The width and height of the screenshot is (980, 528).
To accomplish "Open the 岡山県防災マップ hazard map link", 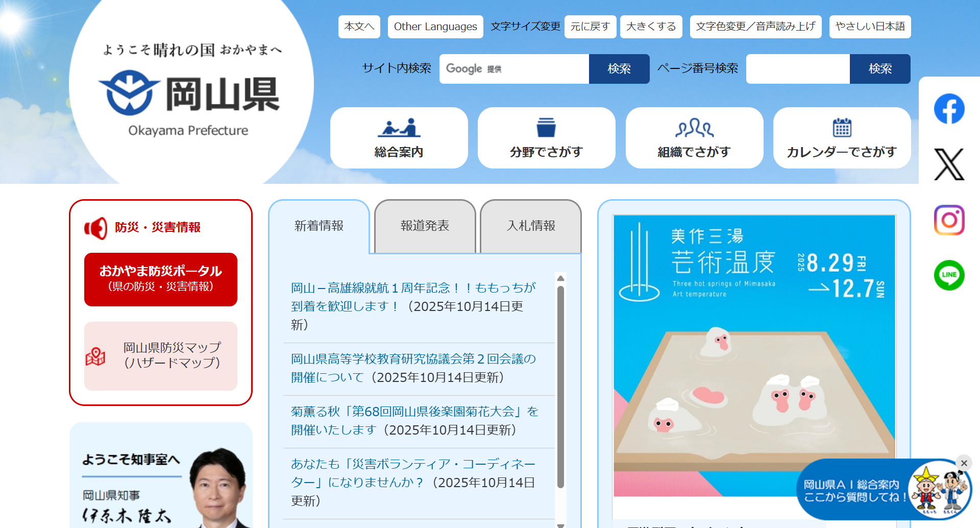I will pyautogui.click(x=161, y=355).
